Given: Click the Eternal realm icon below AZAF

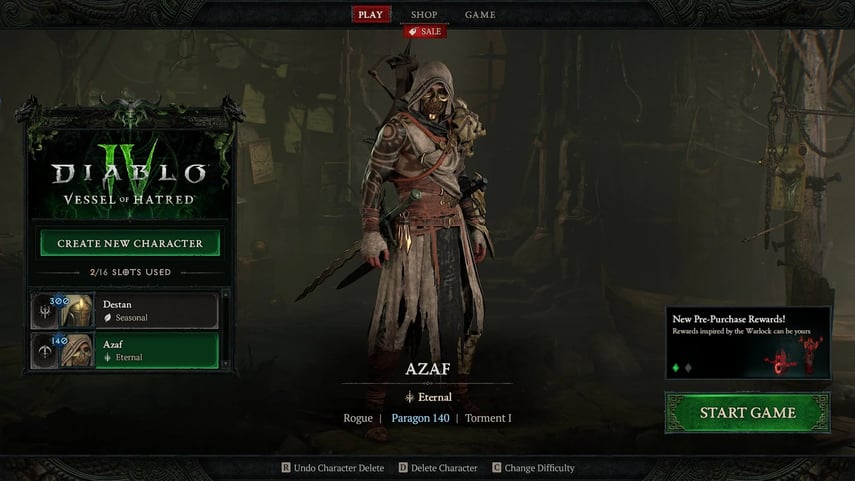Looking at the screenshot, I should click(410, 397).
